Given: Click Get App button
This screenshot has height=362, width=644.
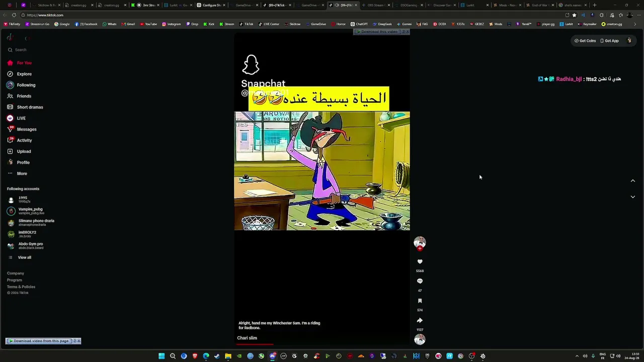Looking at the screenshot, I should tap(610, 41).
